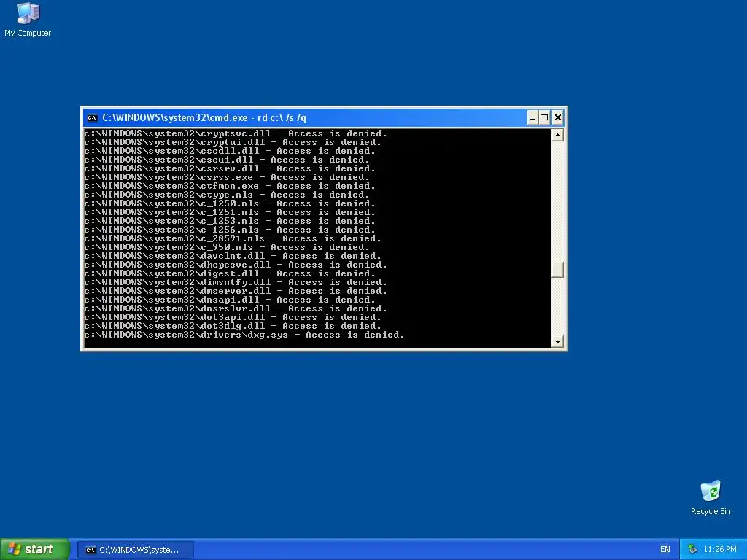Image resolution: width=747 pixels, height=560 pixels.
Task: Click the drivers\dxg.sys access denied line
Action: (x=244, y=335)
